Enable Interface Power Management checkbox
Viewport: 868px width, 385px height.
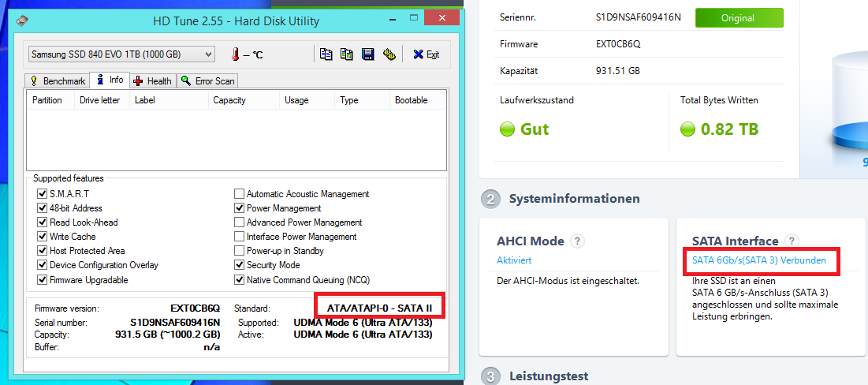239,237
